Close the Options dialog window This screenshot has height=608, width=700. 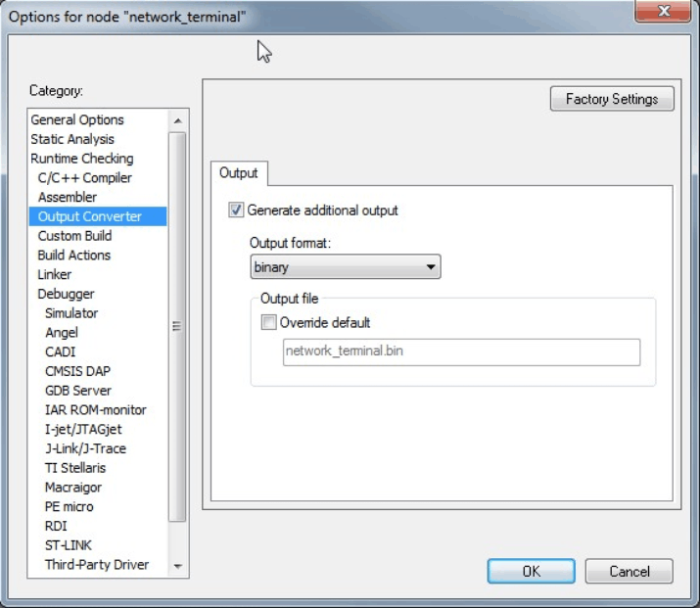point(662,14)
